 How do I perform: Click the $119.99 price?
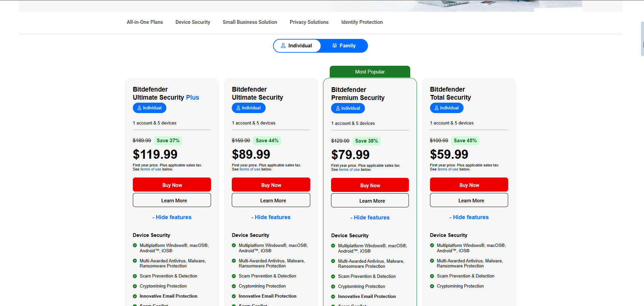155,154
